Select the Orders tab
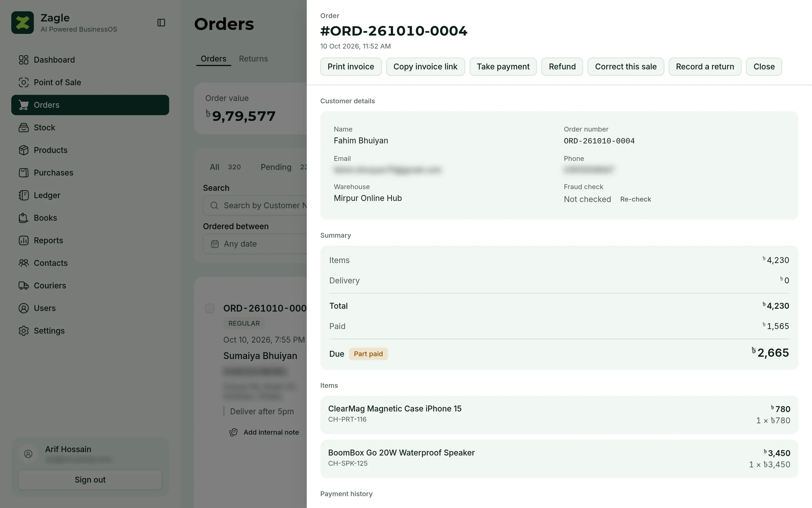This screenshot has height=508, width=812. click(x=213, y=59)
